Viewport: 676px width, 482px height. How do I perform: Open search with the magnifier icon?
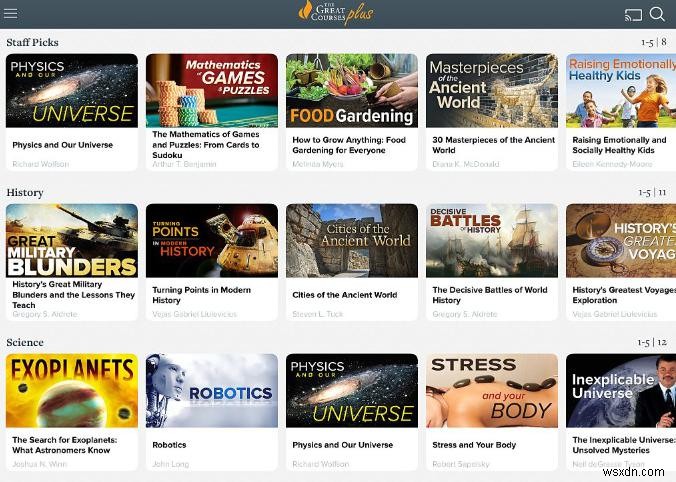point(657,14)
